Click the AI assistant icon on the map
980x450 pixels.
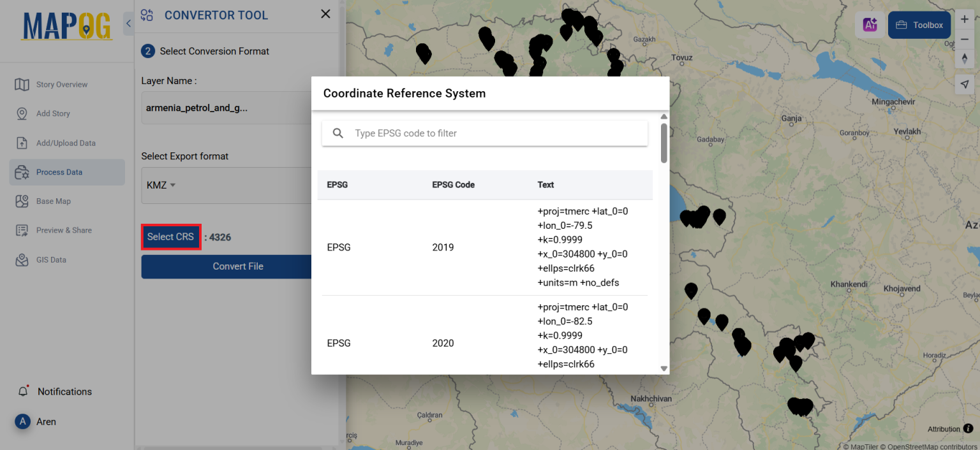point(870,24)
